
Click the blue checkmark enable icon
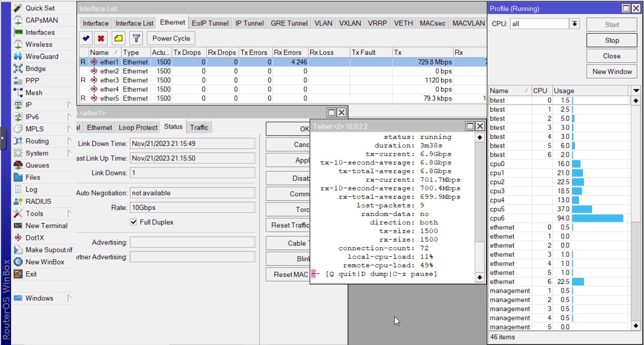[86, 38]
